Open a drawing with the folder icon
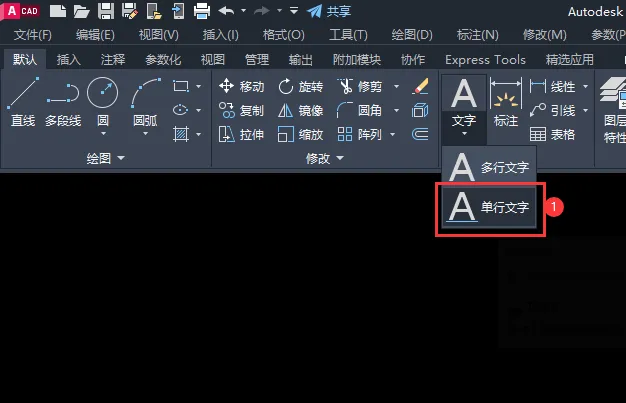The image size is (626, 403). click(x=81, y=11)
